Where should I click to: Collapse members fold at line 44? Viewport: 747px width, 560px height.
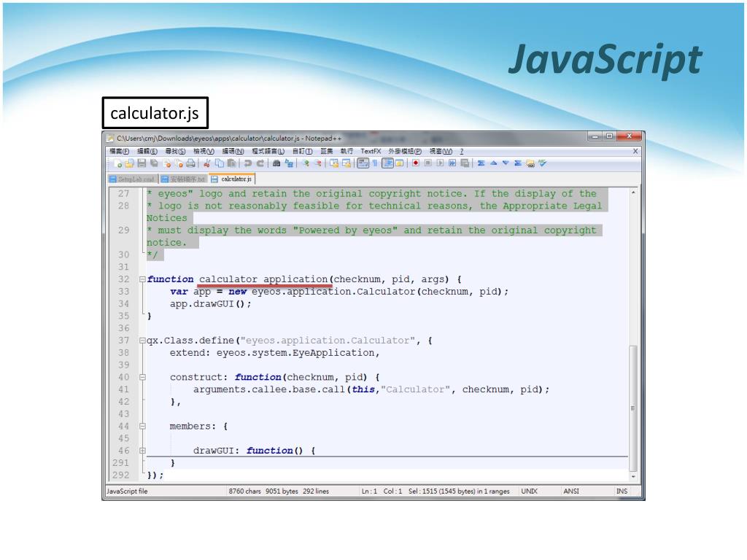[142, 426]
